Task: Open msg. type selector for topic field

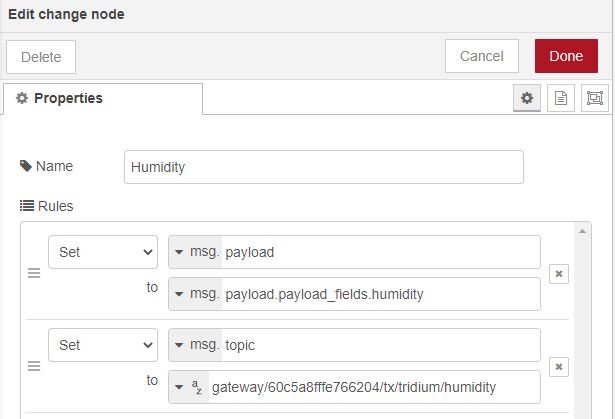Action: (x=196, y=345)
